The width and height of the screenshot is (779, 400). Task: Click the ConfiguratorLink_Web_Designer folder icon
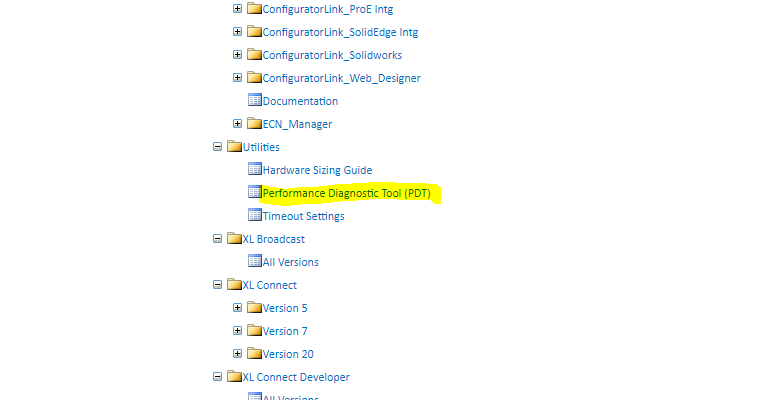(254, 77)
